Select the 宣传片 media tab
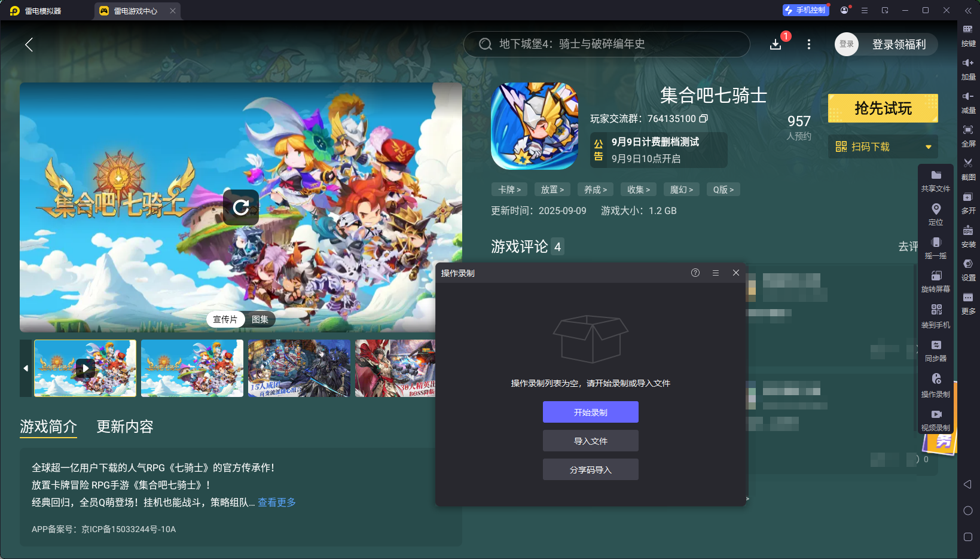The image size is (980, 559). (225, 319)
